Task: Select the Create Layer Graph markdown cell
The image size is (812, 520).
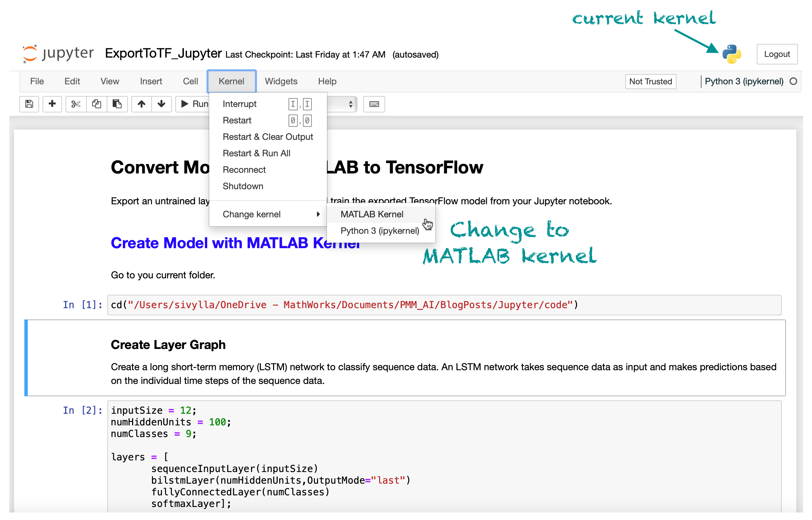Action: (x=405, y=358)
